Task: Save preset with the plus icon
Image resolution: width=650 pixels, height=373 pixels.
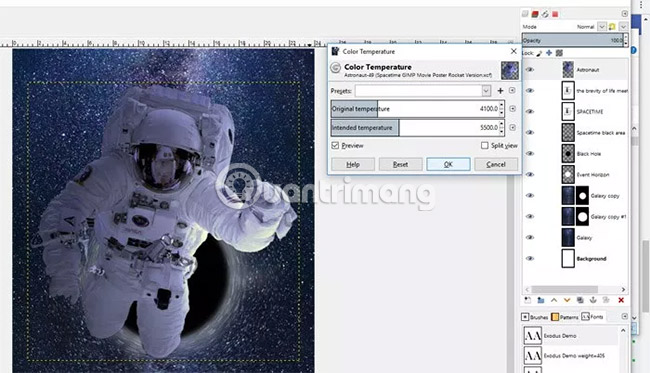Action: point(500,91)
